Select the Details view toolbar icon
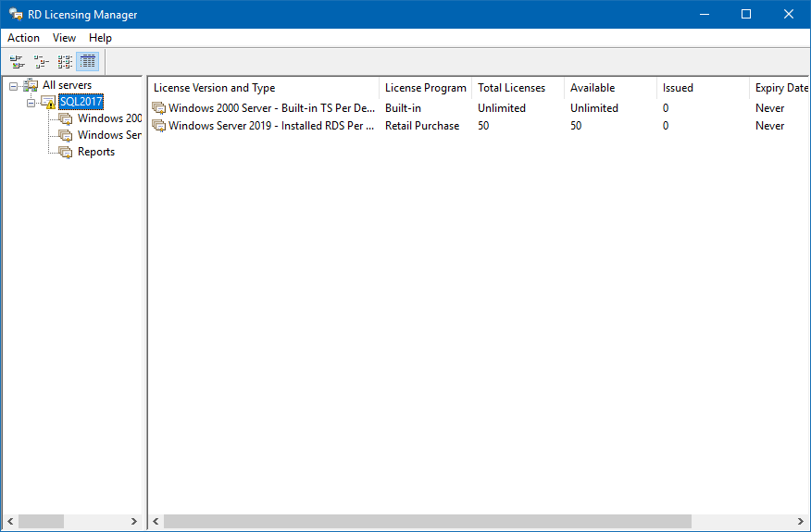Viewport: 811px width, 532px height. [88, 62]
